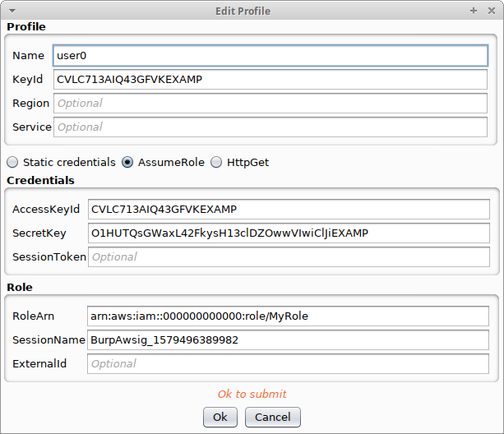
Task: Click the ExternalId label
Action: tap(39, 363)
